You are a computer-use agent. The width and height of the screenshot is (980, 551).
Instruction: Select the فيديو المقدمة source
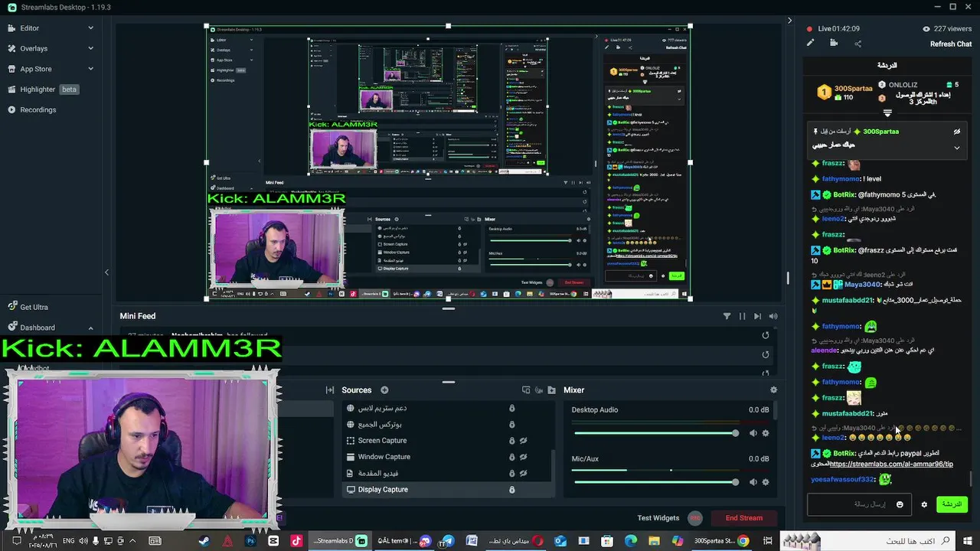448,473
